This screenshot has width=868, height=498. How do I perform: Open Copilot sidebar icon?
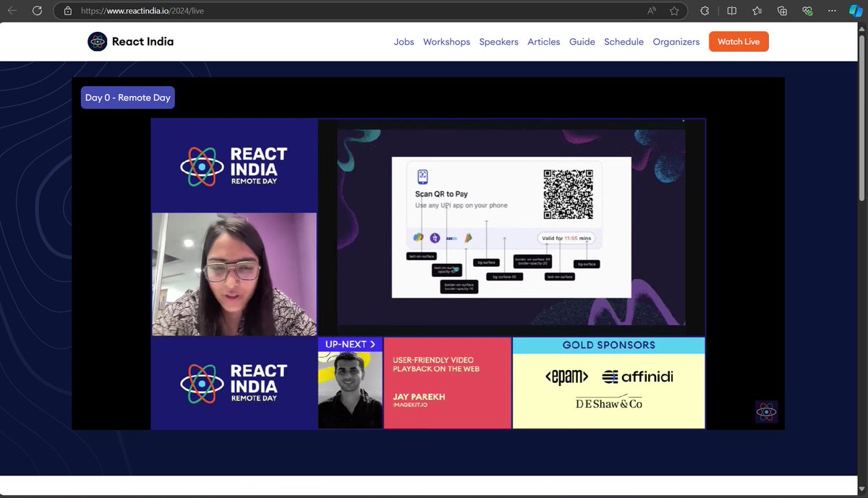click(856, 11)
